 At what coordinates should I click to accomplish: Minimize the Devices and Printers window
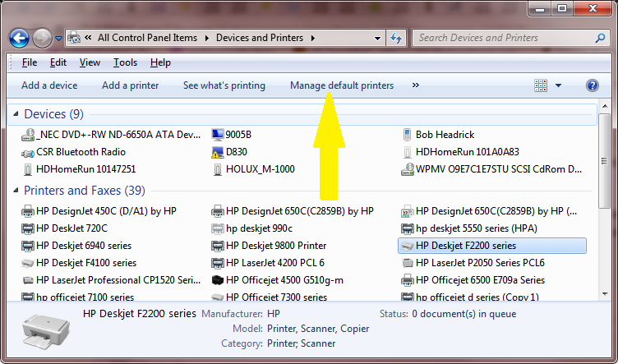pos(540,9)
